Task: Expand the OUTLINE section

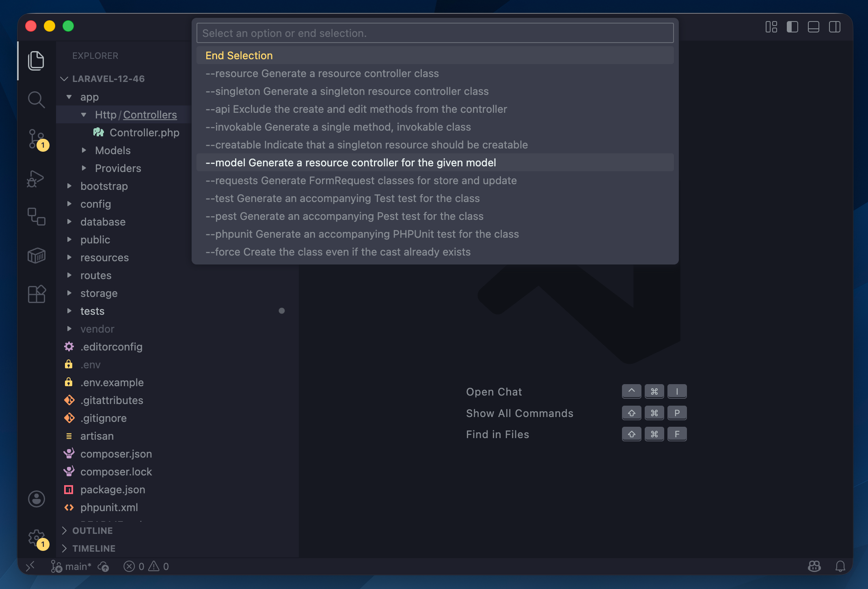Action: pos(93,530)
